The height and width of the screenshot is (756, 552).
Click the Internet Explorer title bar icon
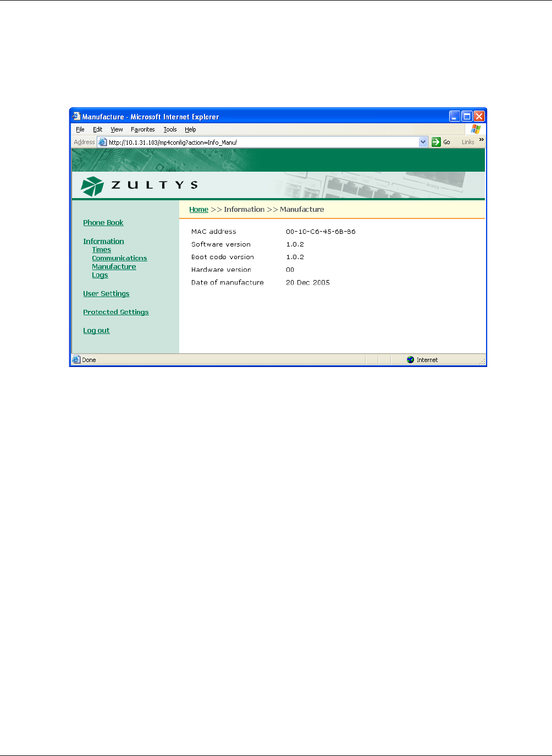(76, 117)
